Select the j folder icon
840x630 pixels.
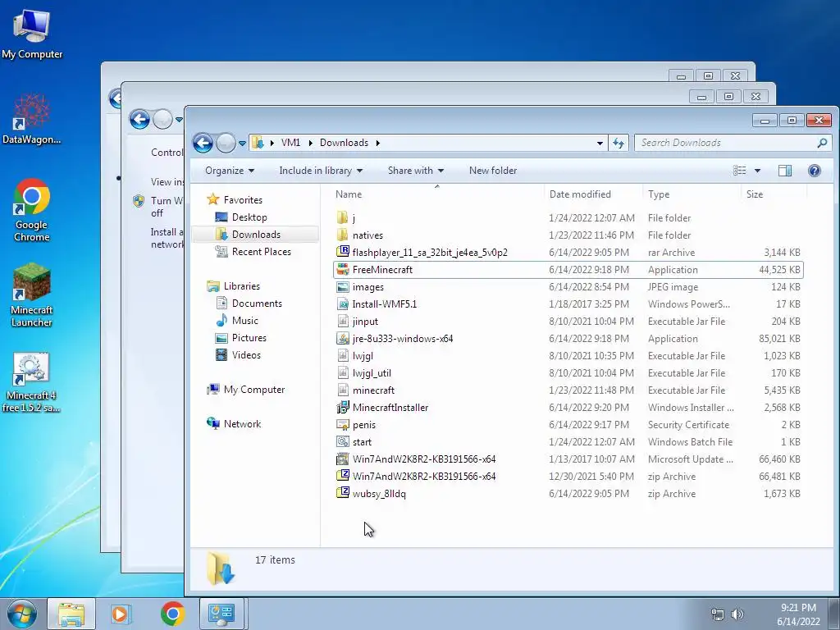[x=343, y=217]
